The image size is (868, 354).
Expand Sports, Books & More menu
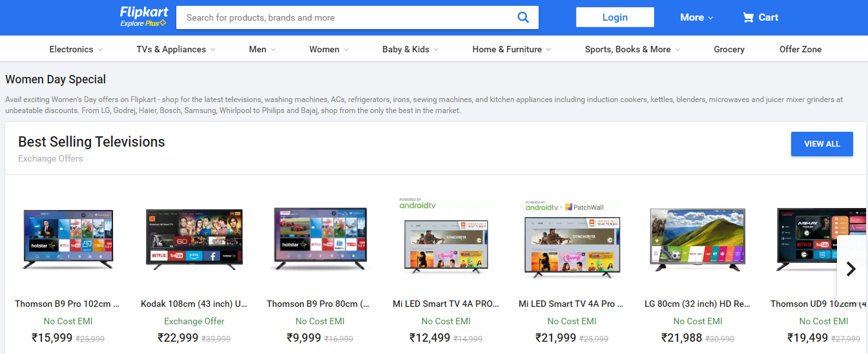[x=632, y=49]
